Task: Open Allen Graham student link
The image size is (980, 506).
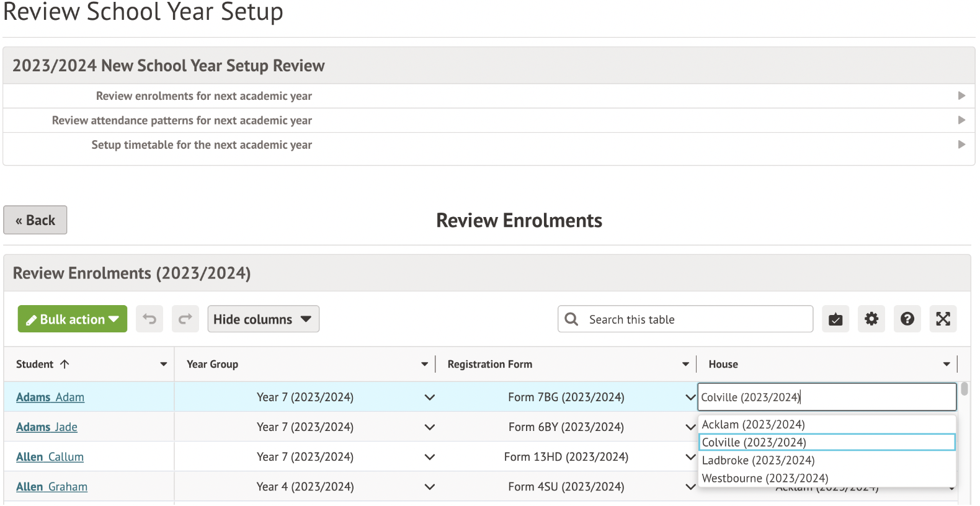Action: (x=51, y=487)
